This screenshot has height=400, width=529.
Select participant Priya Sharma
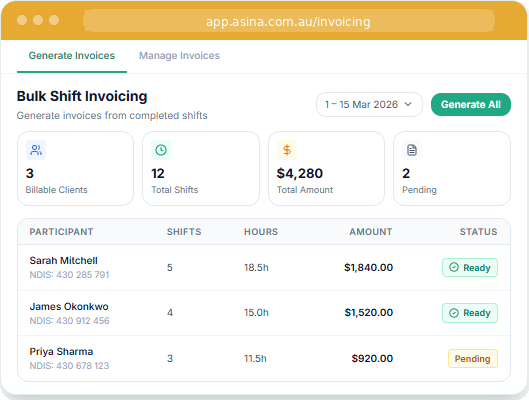coord(61,351)
